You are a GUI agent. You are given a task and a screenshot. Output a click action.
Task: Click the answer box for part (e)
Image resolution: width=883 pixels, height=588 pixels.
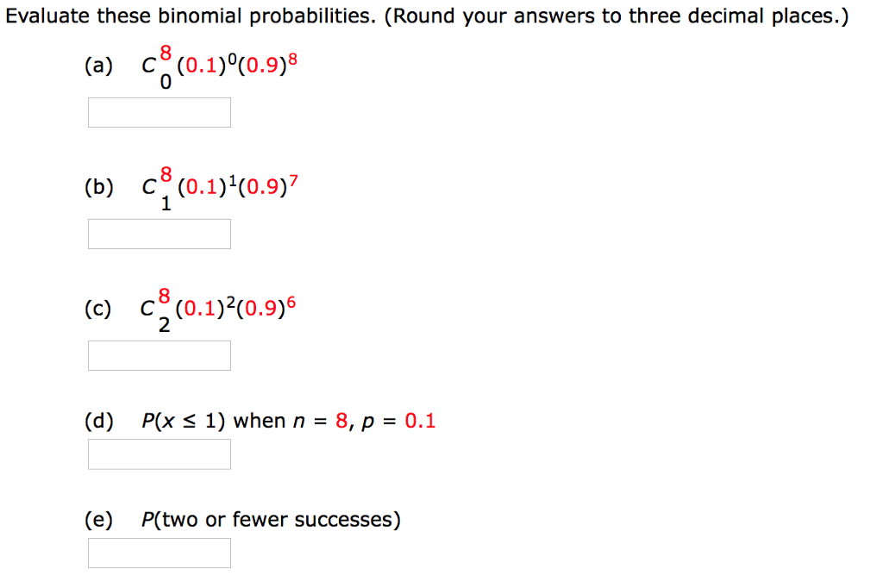[x=159, y=552]
